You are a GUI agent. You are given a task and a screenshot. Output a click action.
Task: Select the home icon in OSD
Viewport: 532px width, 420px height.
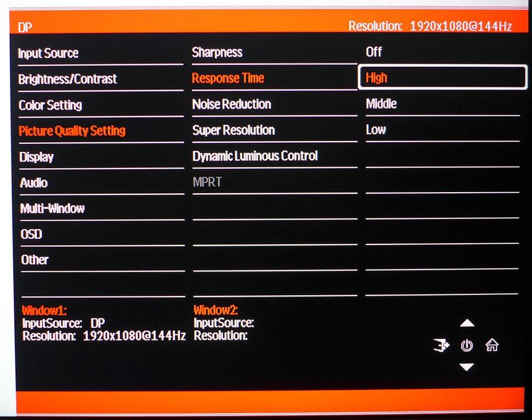(492, 345)
